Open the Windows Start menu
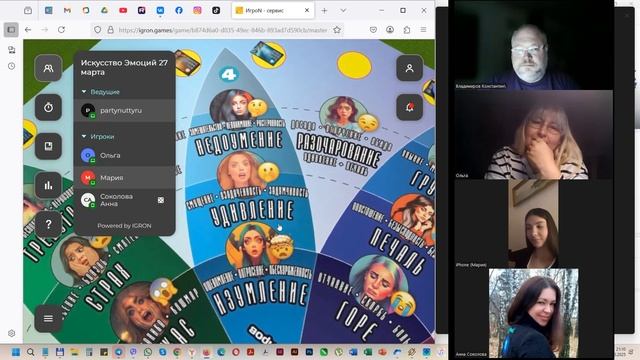The width and height of the screenshot is (640, 360). [16, 352]
